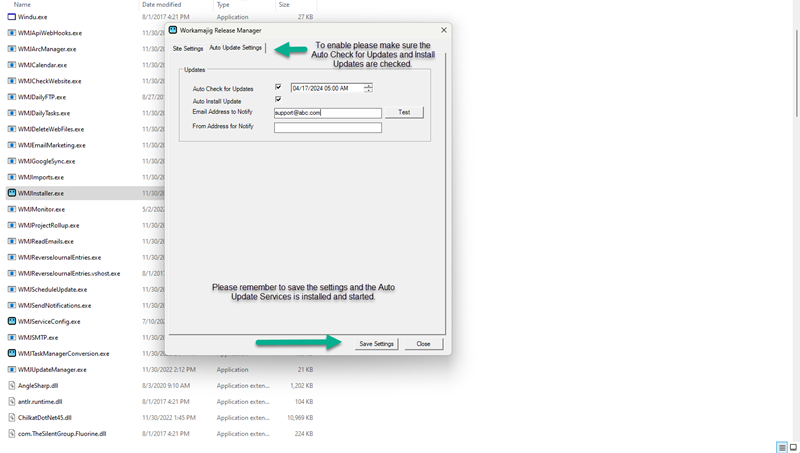
Task: Click the AngleSharp.dll file icon
Action: point(12,385)
